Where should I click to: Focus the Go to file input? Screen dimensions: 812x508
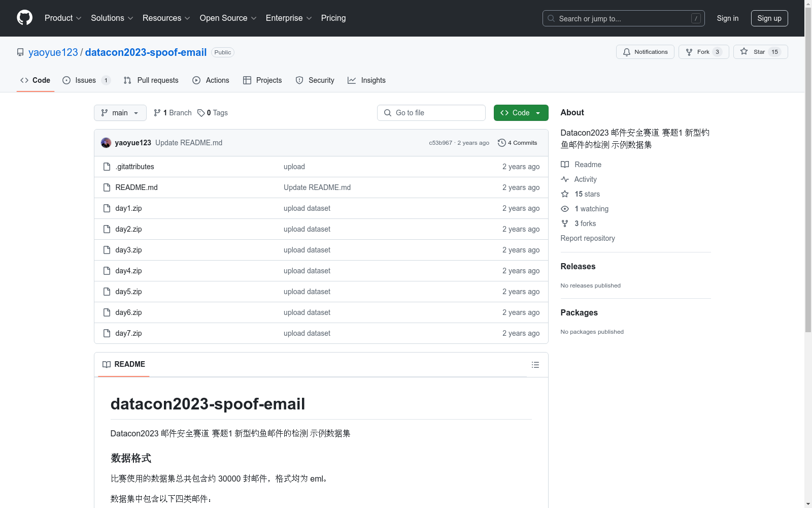pos(431,113)
